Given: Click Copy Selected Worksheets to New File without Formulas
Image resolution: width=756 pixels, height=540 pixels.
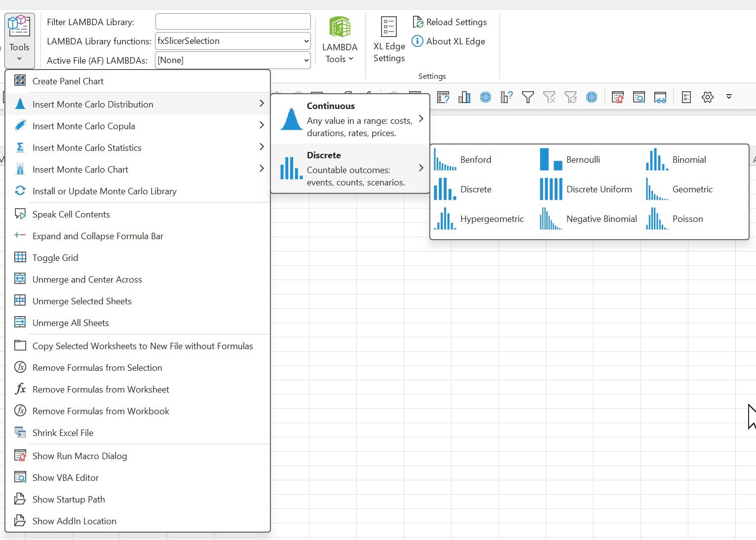Looking at the screenshot, I should pyautogui.click(x=138, y=346).
